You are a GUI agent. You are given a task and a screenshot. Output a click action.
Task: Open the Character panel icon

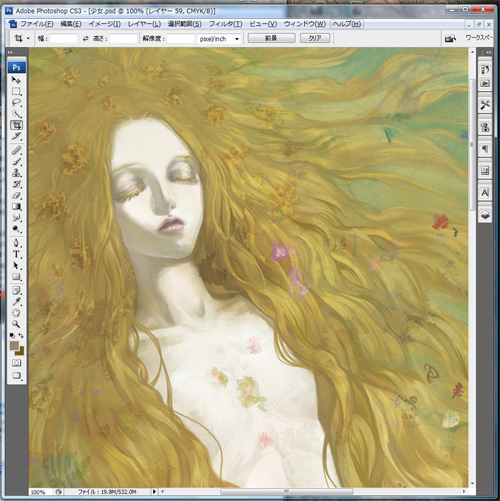tap(485, 193)
